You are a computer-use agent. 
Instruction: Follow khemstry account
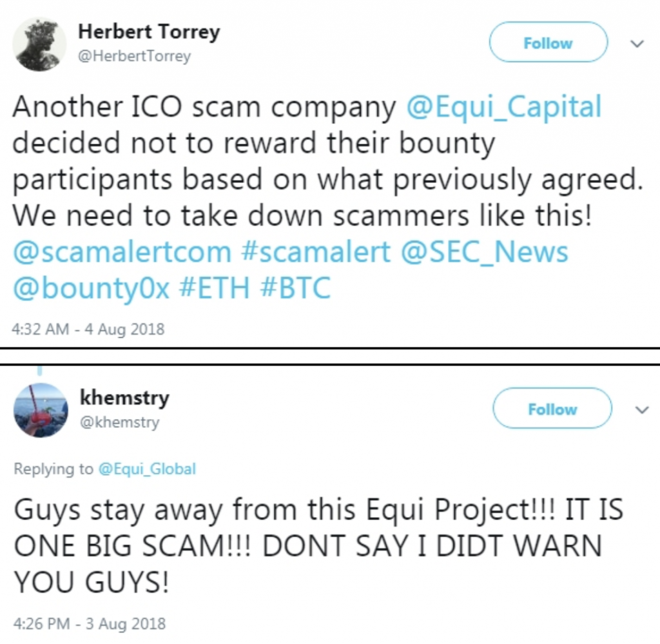[552, 409]
